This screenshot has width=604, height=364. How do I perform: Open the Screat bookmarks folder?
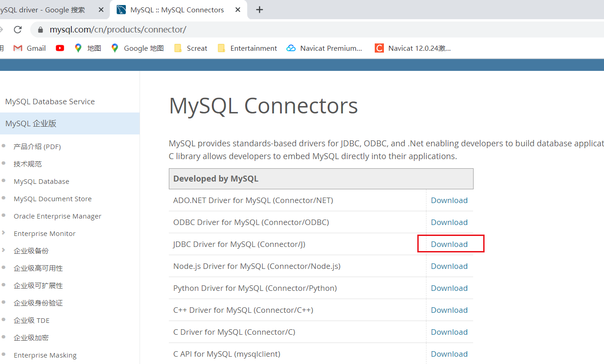[190, 48]
